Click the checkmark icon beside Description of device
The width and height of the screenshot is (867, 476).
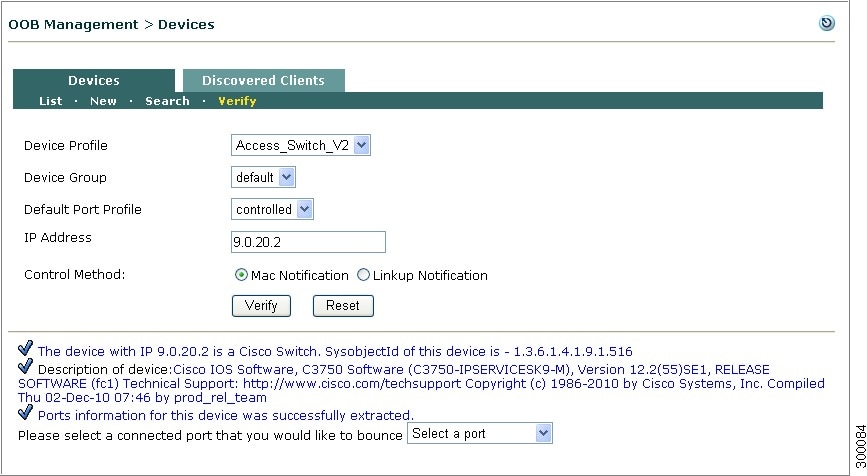click(25, 367)
